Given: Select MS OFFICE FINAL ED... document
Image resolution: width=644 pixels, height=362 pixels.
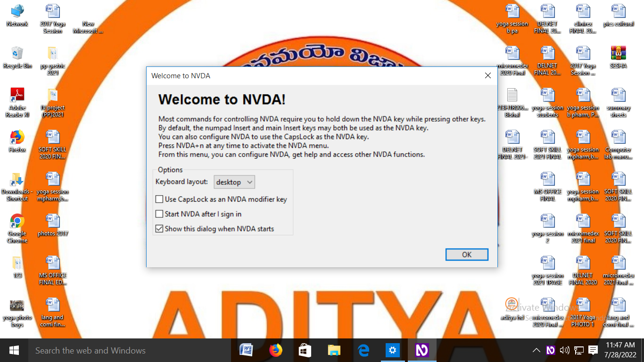Looking at the screenshot, I should [53, 270].
